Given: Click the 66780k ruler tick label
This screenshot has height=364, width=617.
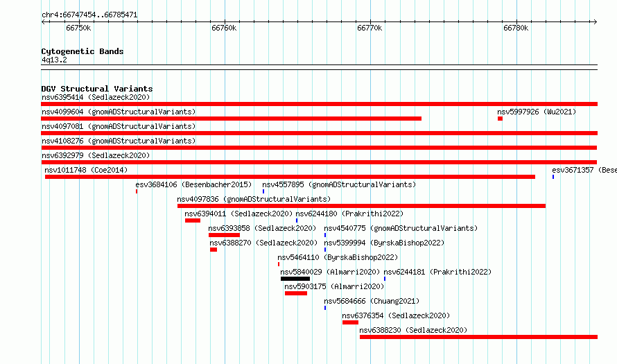Looking at the screenshot, I should click(x=516, y=28).
